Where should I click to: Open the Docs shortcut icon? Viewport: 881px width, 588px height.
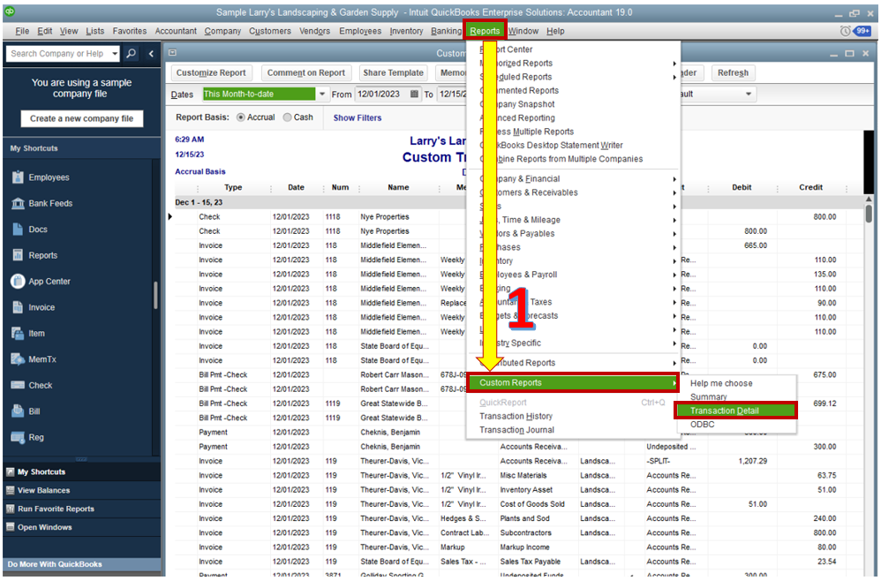tap(18, 229)
